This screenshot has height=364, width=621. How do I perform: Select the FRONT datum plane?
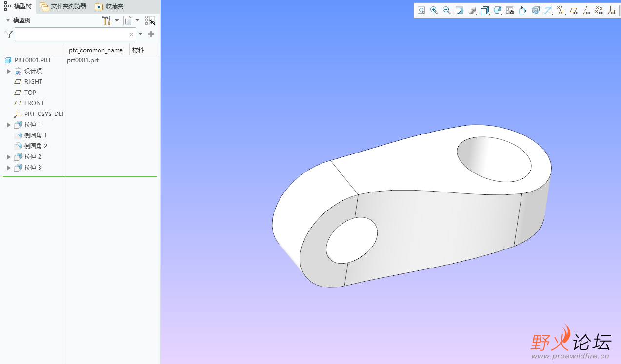(x=34, y=103)
